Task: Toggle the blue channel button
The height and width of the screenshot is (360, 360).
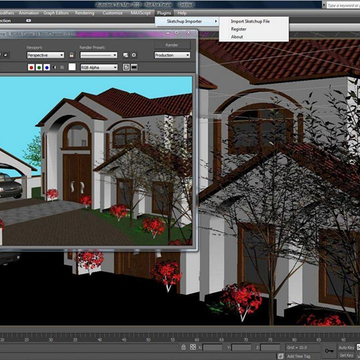Action: [47, 67]
